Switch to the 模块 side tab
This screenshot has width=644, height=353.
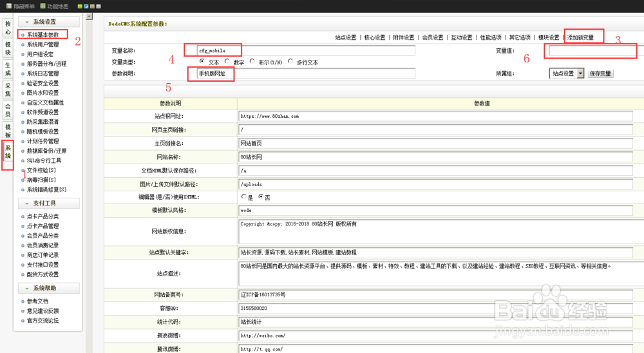tap(8, 48)
